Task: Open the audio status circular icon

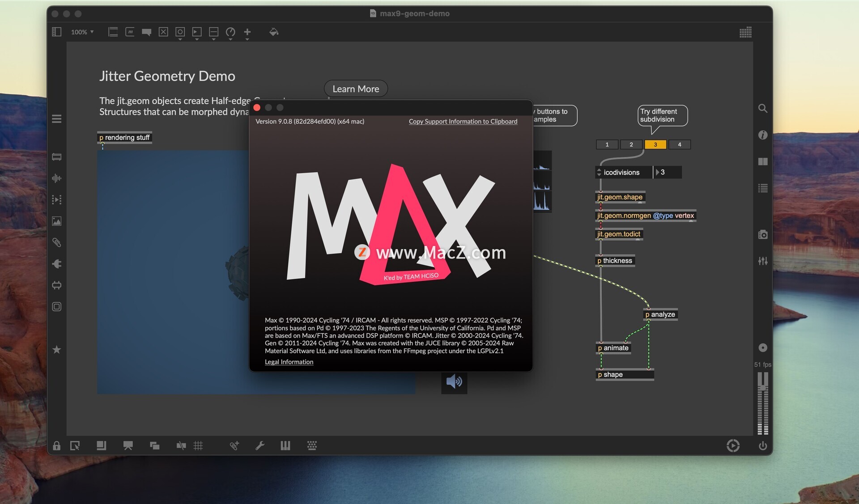Action: [733, 445]
